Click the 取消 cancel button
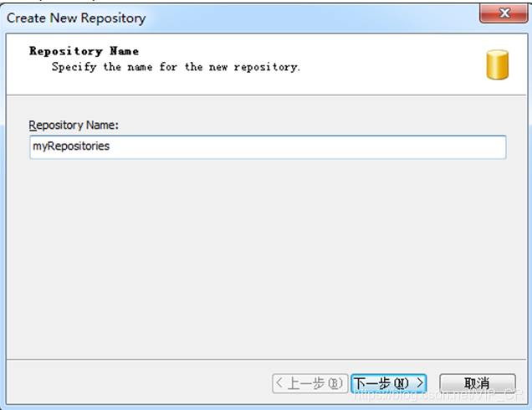This screenshot has height=410, width=532. click(x=478, y=383)
